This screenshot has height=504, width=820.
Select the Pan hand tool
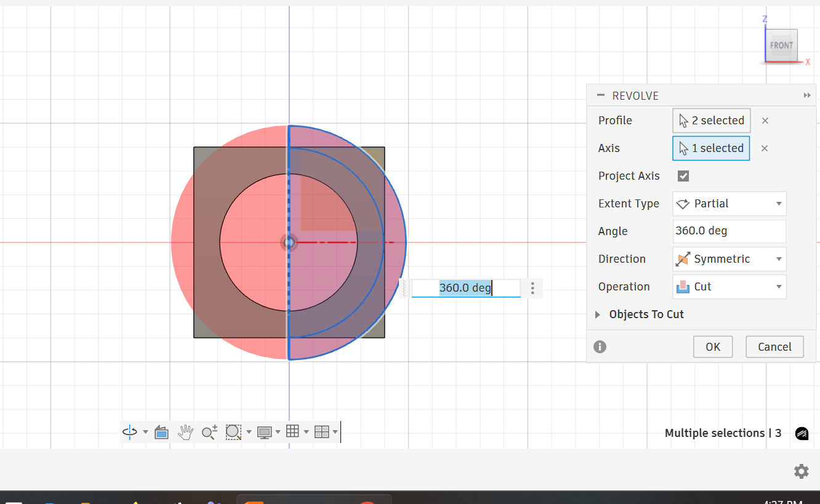[185, 432]
